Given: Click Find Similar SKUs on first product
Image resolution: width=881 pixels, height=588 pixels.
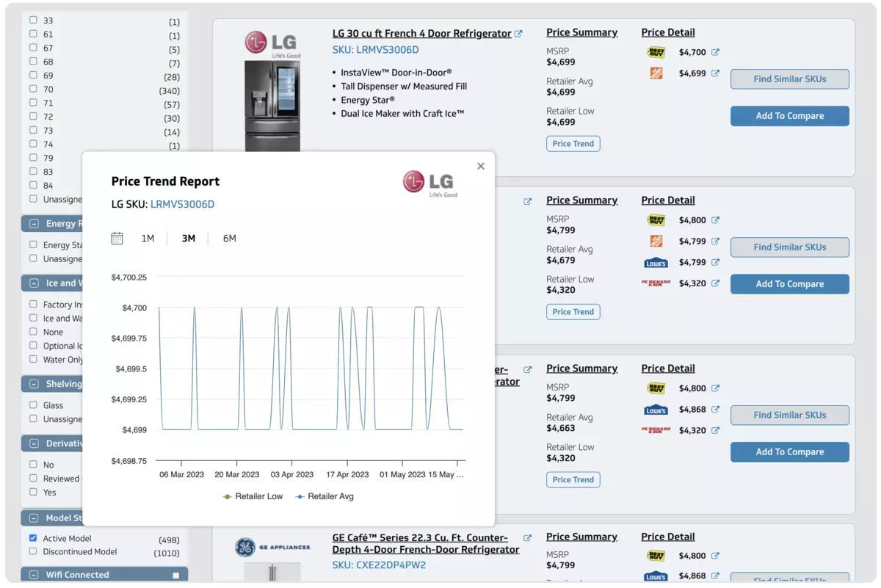Looking at the screenshot, I should tap(790, 79).
